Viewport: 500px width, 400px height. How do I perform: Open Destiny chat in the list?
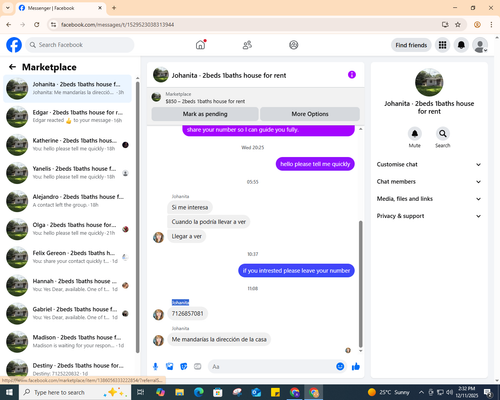pyautogui.click(x=68, y=368)
